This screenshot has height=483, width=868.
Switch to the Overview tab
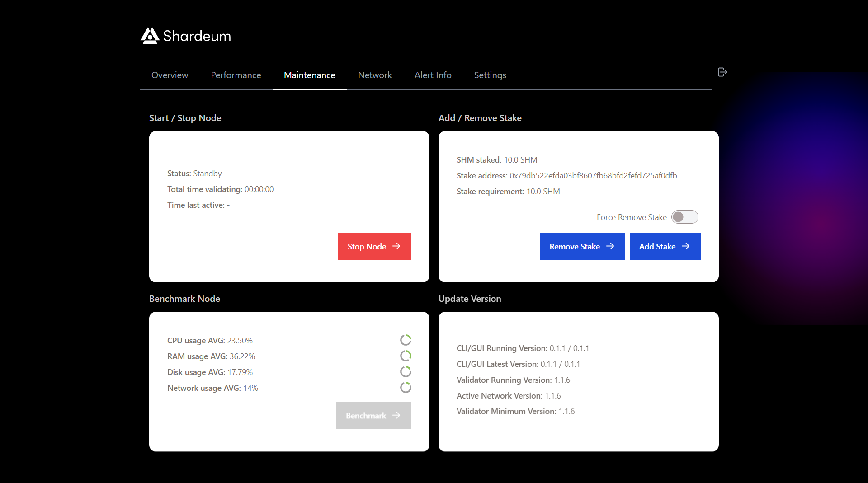point(170,75)
